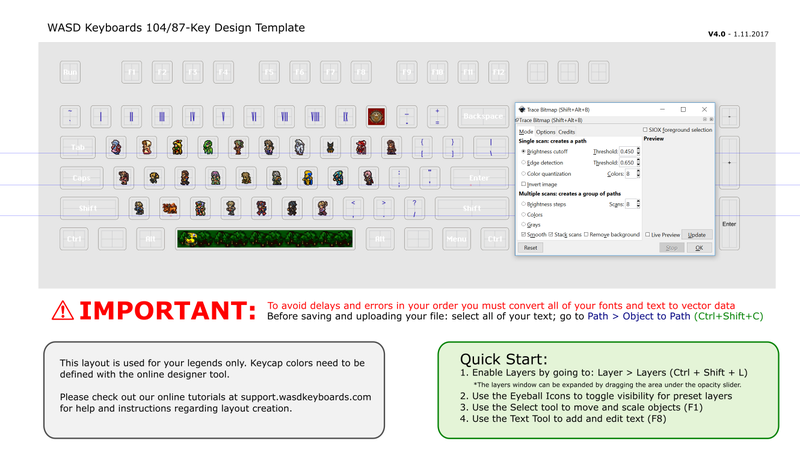Select the Backspace key legend
800x450 pixels.
(483, 116)
